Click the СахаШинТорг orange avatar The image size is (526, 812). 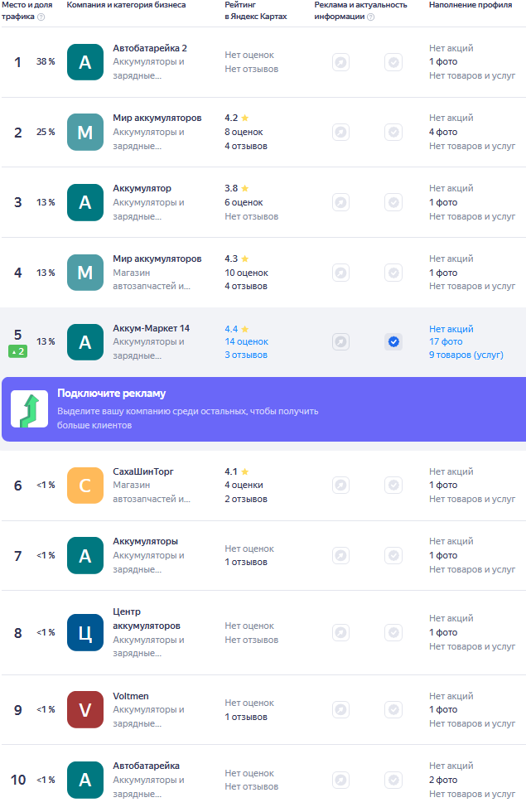point(84,486)
